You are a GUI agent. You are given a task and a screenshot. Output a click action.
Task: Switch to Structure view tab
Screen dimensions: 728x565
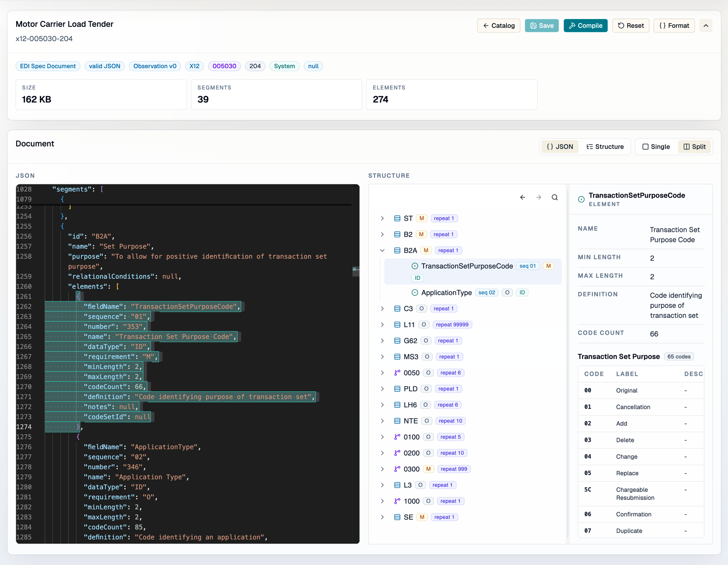605,146
